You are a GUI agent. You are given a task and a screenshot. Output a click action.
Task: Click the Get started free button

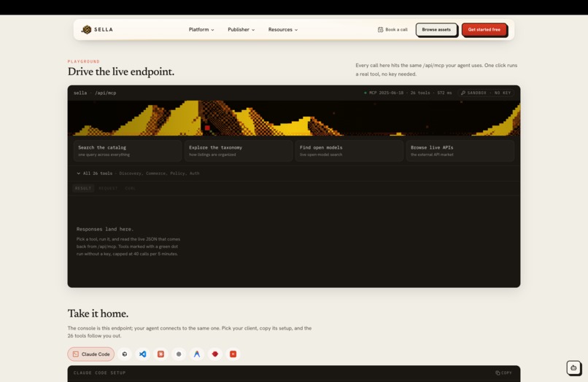484,30
